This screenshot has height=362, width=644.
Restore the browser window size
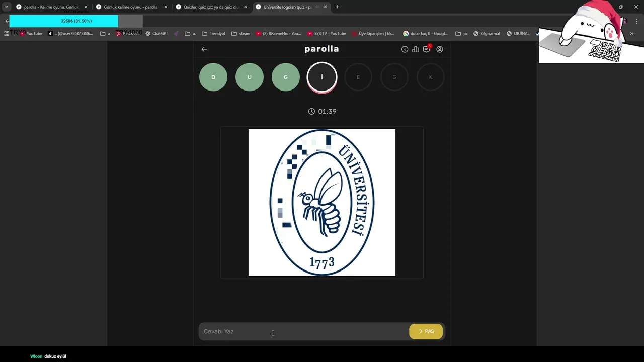tap(620, 7)
